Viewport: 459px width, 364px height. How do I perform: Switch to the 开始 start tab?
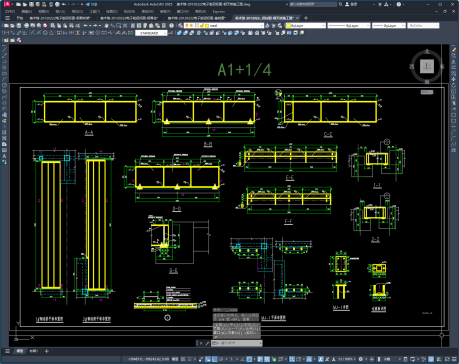click(x=20, y=18)
